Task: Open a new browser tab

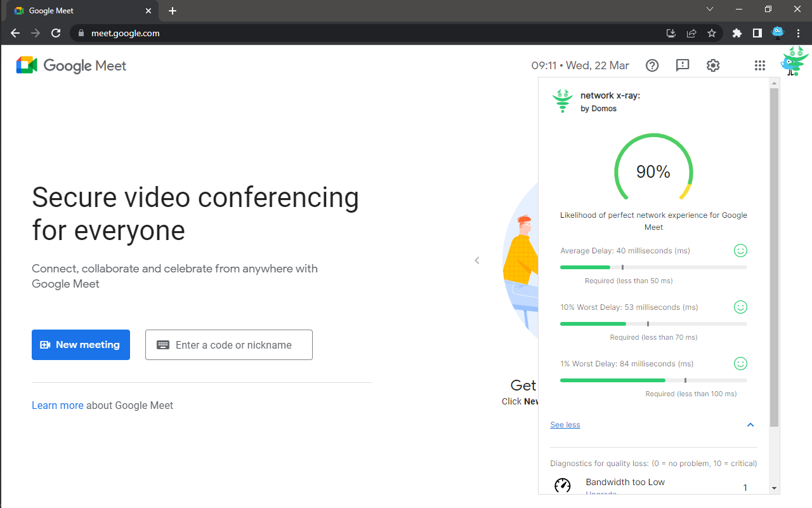Action: (x=173, y=11)
